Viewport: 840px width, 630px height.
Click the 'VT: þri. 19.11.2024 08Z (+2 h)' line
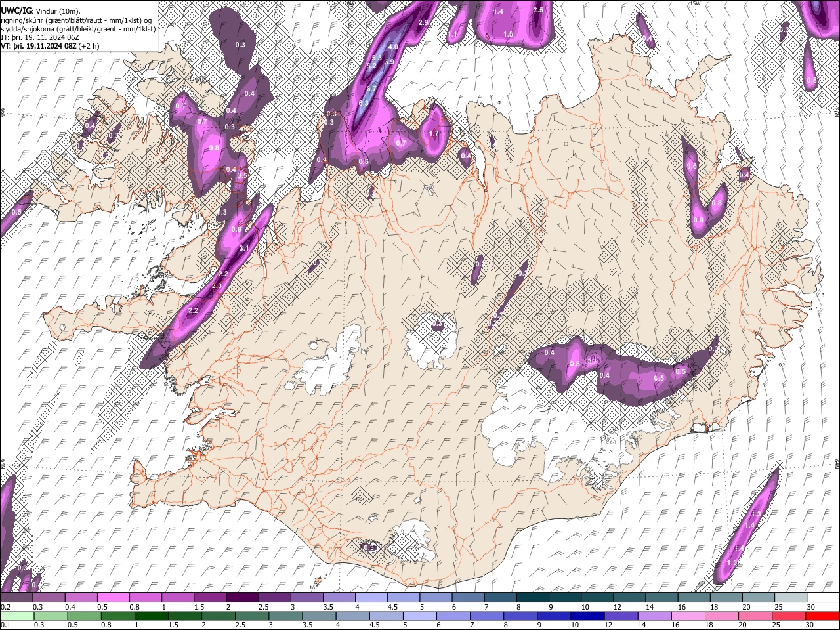click(x=51, y=46)
